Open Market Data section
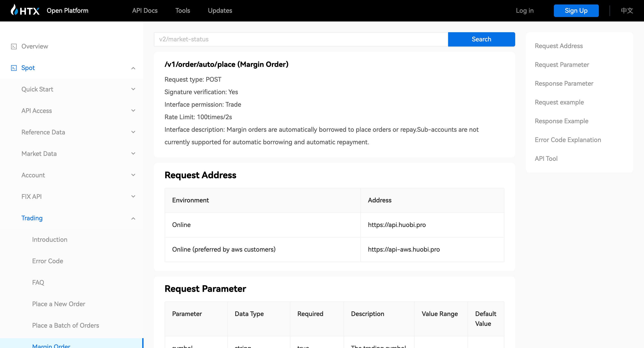The image size is (644, 348). click(x=39, y=154)
